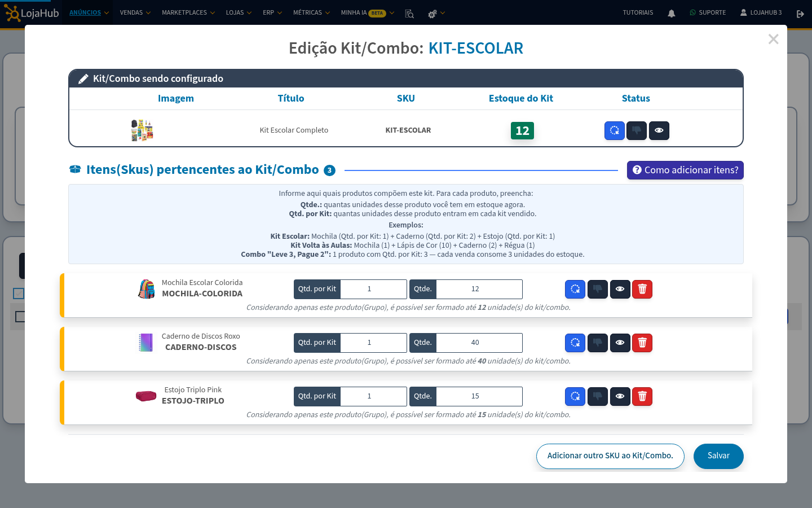Click the LOJAHUB 3 user account
The height and width of the screenshot is (508, 812).
(761, 12)
